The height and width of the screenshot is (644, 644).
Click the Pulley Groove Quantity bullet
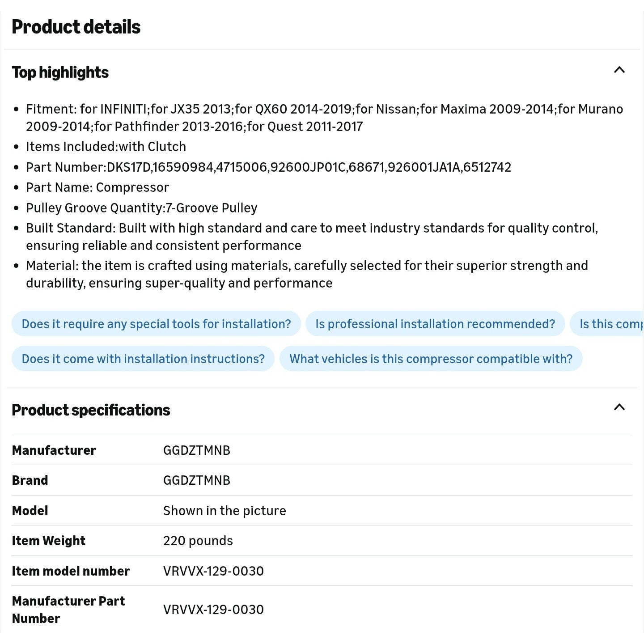(141, 208)
